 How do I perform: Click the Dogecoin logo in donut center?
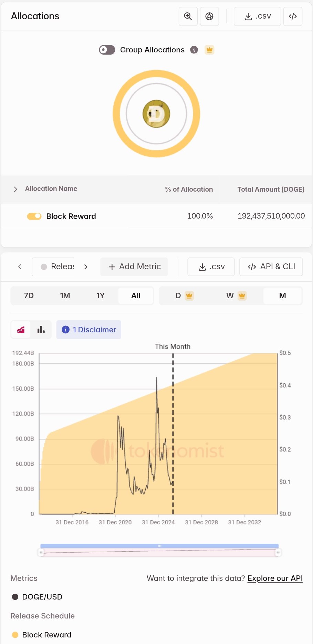point(156,114)
